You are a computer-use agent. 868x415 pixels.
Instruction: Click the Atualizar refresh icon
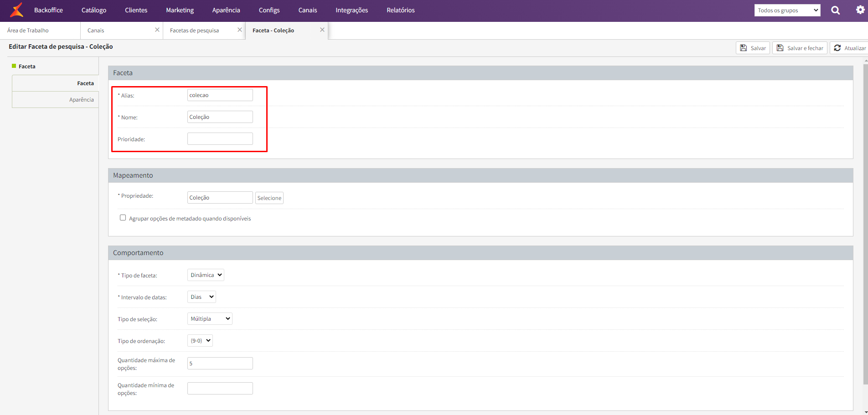pyautogui.click(x=837, y=48)
